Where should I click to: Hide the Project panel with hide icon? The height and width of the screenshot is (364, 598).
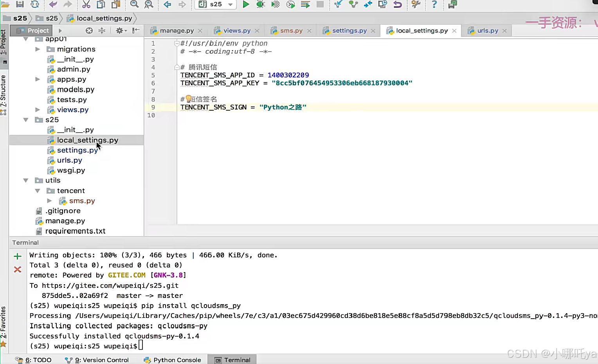[x=136, y=30]
